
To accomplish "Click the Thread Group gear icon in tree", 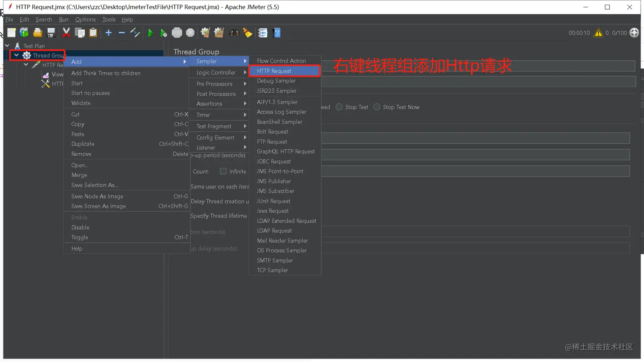I will tap(26, 55).
